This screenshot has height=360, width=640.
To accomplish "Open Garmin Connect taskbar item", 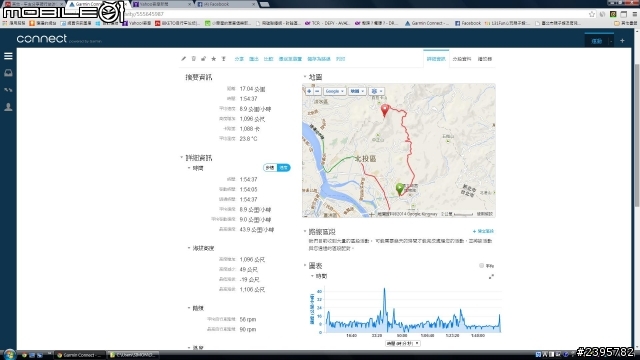I will coord(79,355).
